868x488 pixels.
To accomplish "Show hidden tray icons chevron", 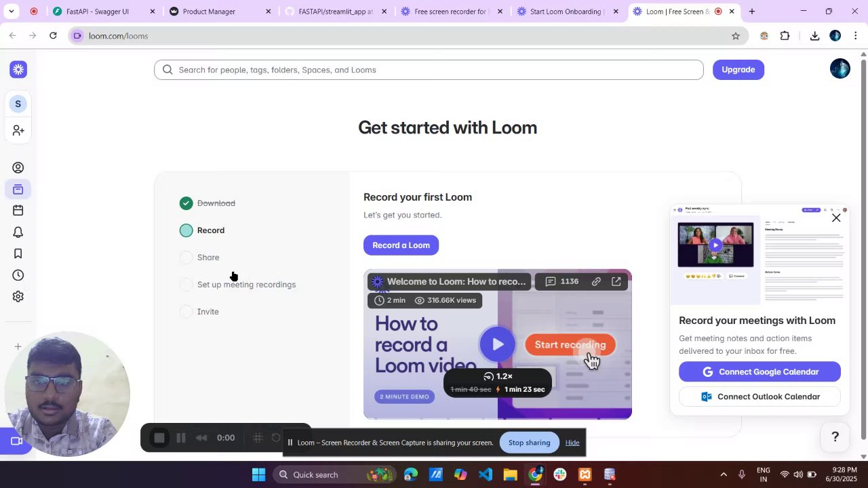I will pos(724,474).
